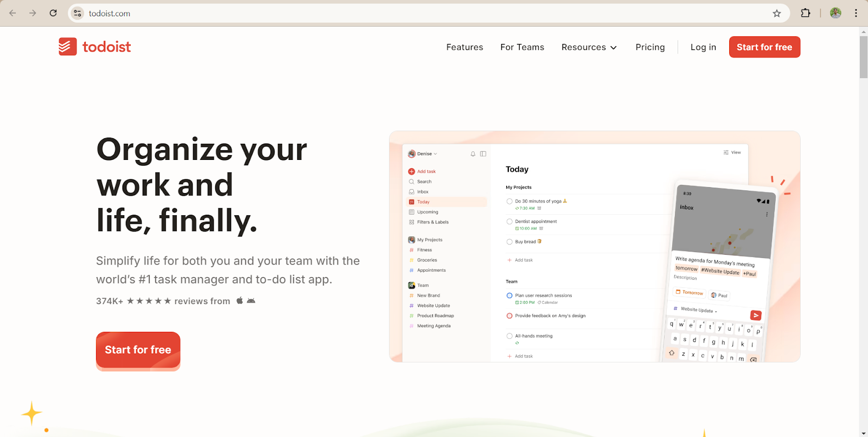Bookmark this page with the star icon

point(777,13)
